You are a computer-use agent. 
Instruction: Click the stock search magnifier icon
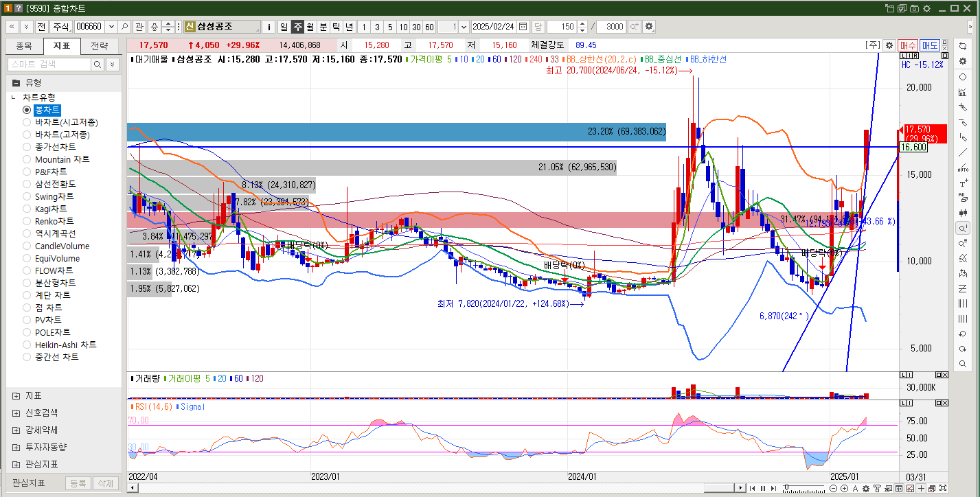124,26
